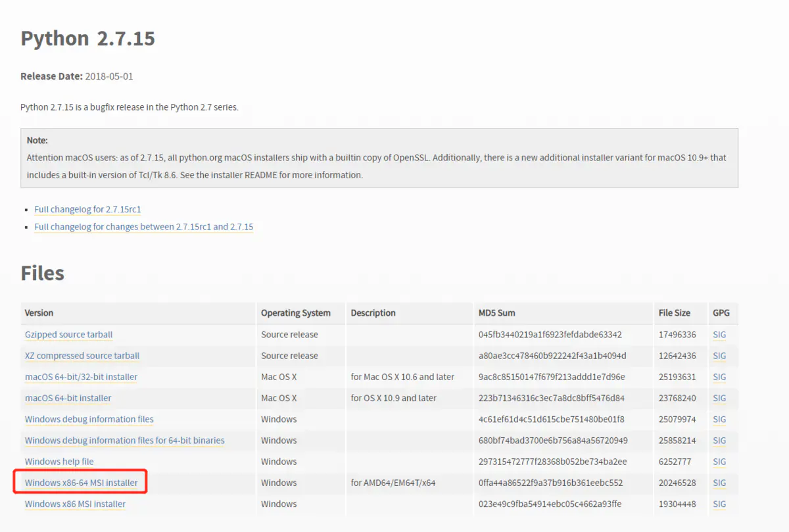The height and width of the screenshot is (532, 789).
Task: Open SIG for Windows x86 MSI installer
Action: point(719,504)
